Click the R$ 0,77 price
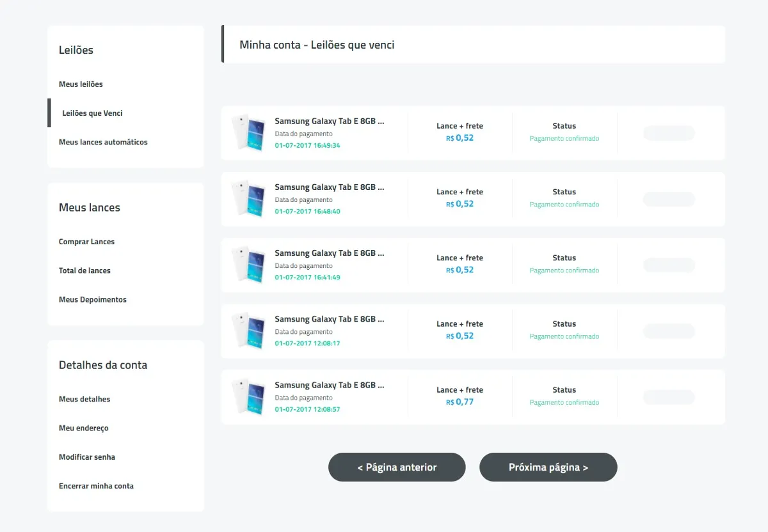This screenshot has height=532, width=768. [x=460, y=402]
